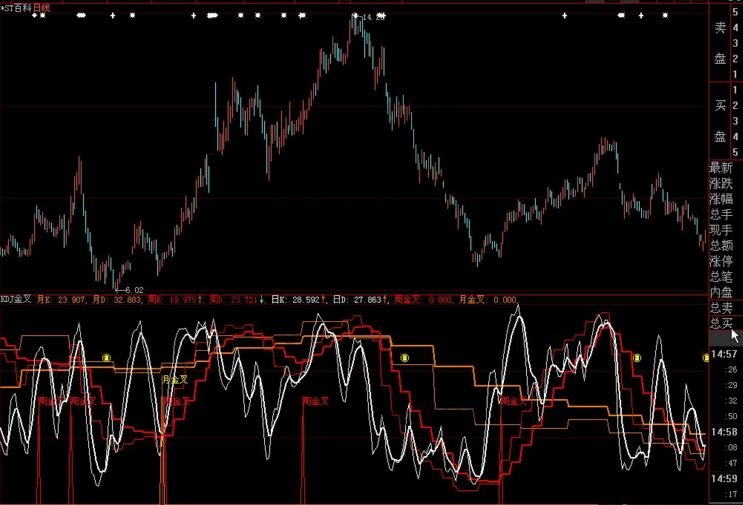Click the ST百科 stock name label
Viewport: 743px width, 505px height.
coord(17,7)
